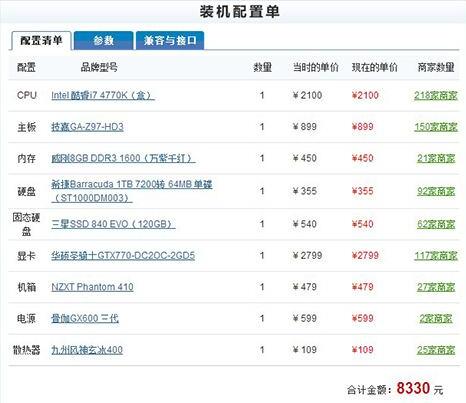Click the 内存 row label
466x403 pixels.
[x=27, y=158]
